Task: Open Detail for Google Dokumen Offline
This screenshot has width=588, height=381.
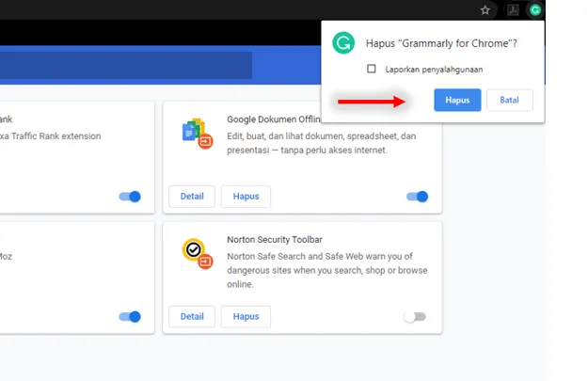Action: [x=192, y=196]
